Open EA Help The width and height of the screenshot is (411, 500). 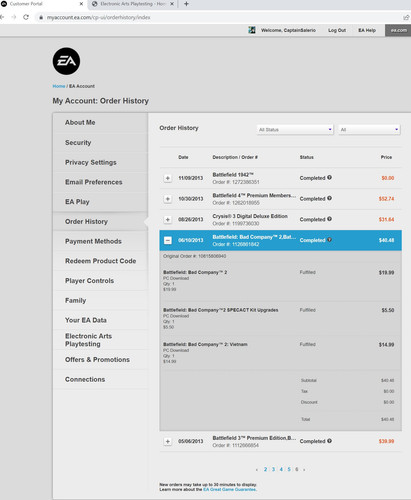[x=367, y=30]
